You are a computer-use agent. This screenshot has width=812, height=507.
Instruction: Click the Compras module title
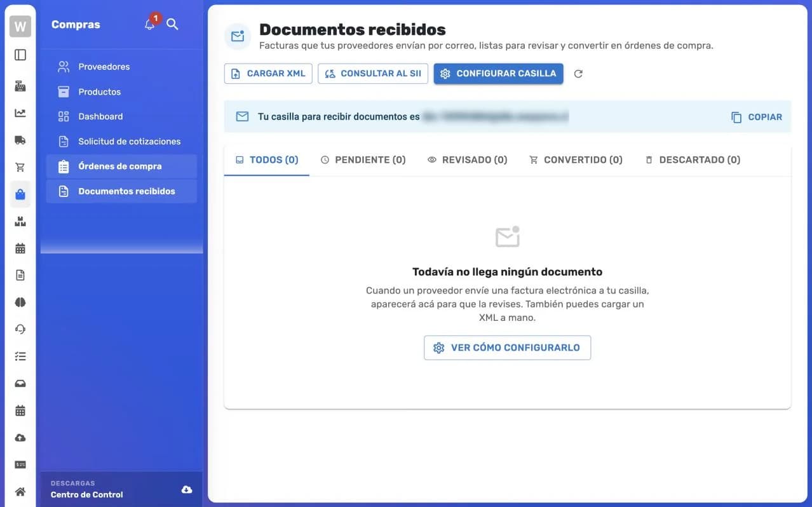(76, 24)
